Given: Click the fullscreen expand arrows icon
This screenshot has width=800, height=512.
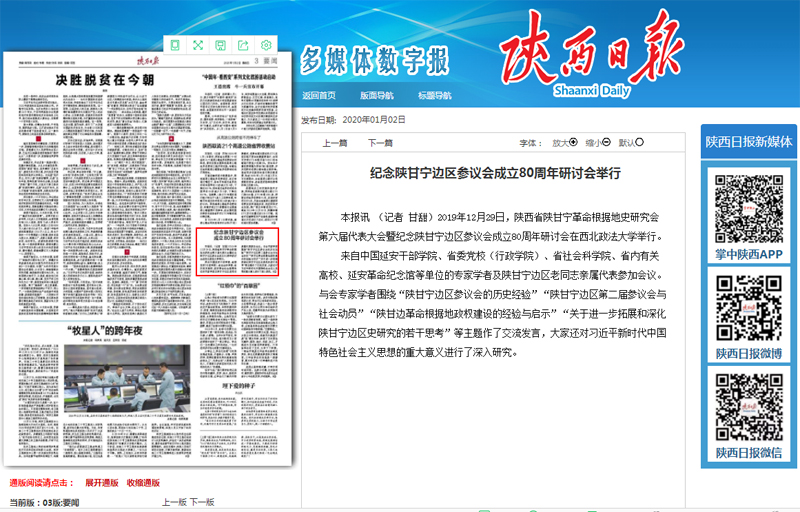Looking at the screenshot, I should (197, 45).
